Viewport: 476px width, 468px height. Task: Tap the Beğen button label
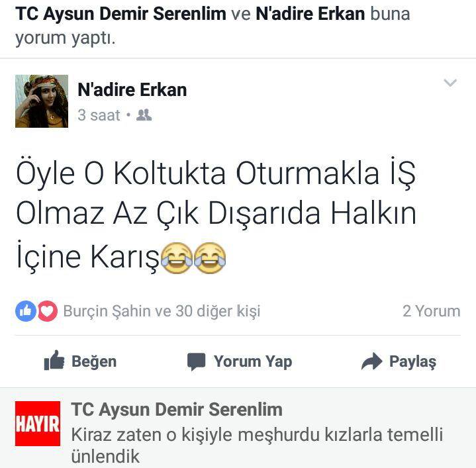(94, 361)
